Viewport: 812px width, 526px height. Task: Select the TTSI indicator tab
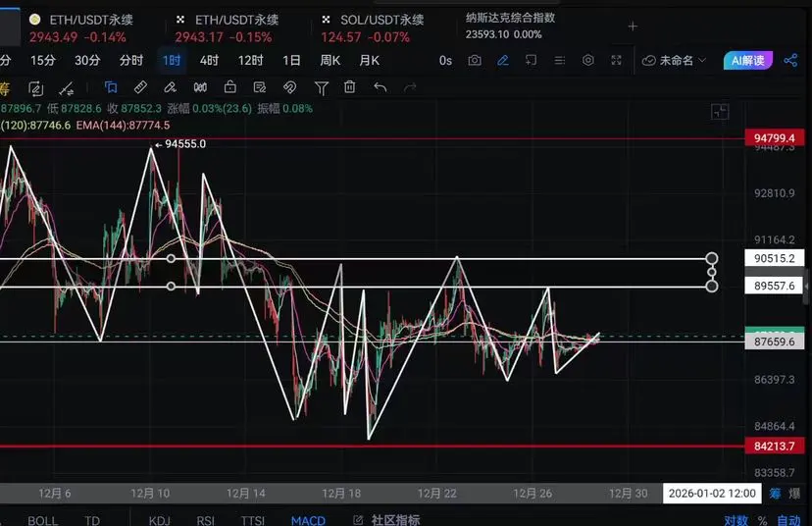(x=253, y=520)
